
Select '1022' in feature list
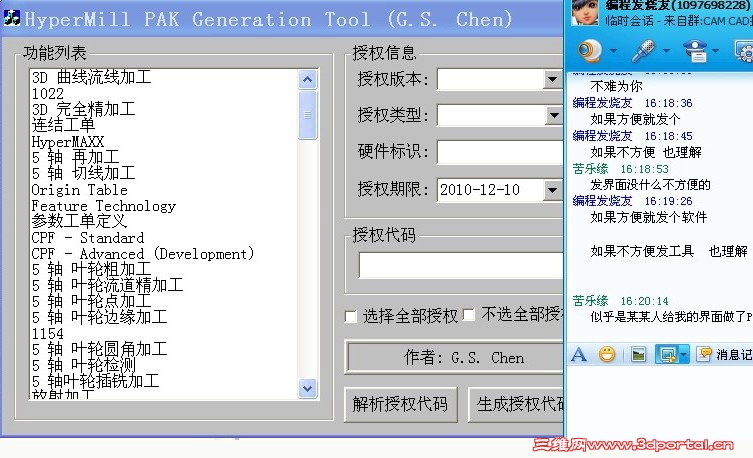click(x=48, y=94)
